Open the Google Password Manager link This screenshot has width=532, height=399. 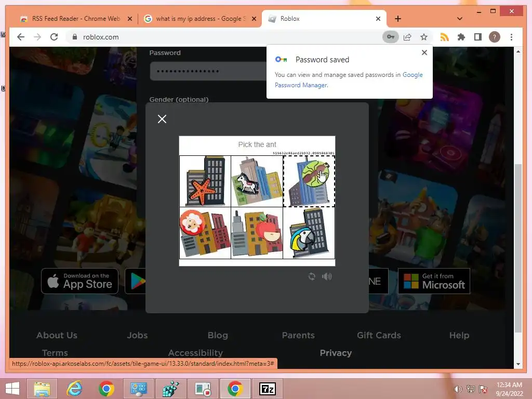click(x=349, y=79)
